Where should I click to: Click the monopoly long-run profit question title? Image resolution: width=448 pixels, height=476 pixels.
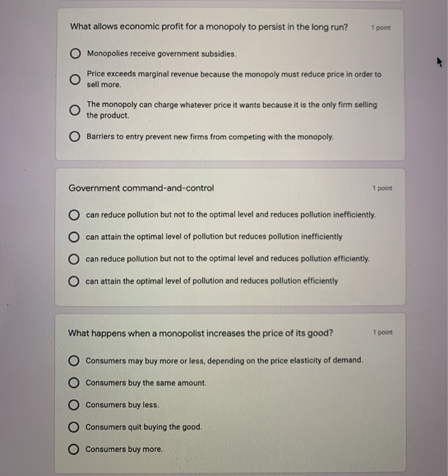coord(209,27)
